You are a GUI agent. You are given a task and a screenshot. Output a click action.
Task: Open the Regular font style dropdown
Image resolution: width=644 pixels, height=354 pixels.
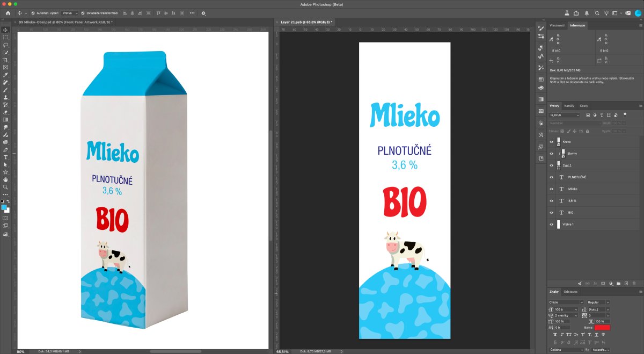point(598,302)
